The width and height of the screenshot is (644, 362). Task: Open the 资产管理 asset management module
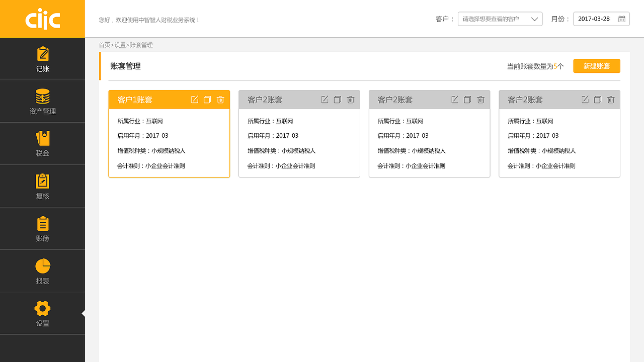pos(42,101)
